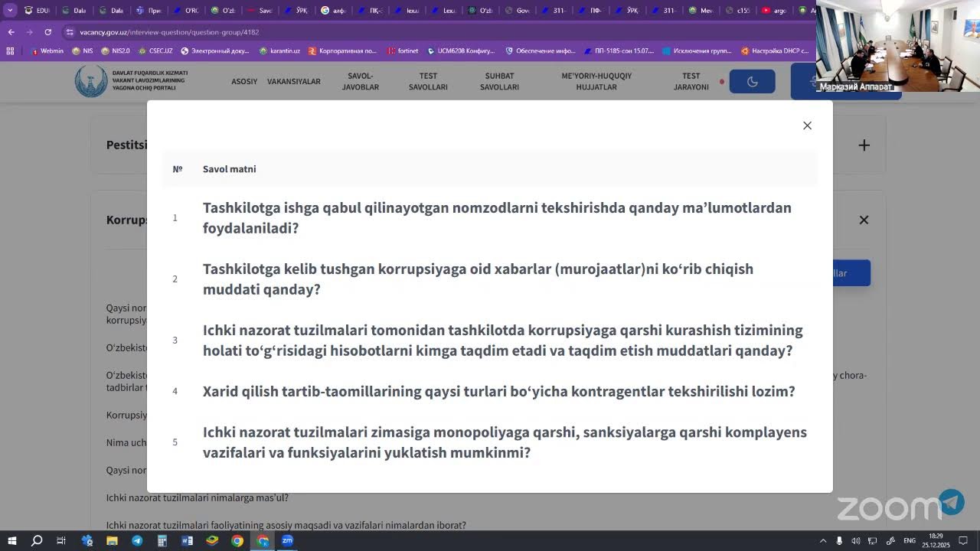
Task: Reload the page with the refresh icon
Action: [x=47, y=32]
